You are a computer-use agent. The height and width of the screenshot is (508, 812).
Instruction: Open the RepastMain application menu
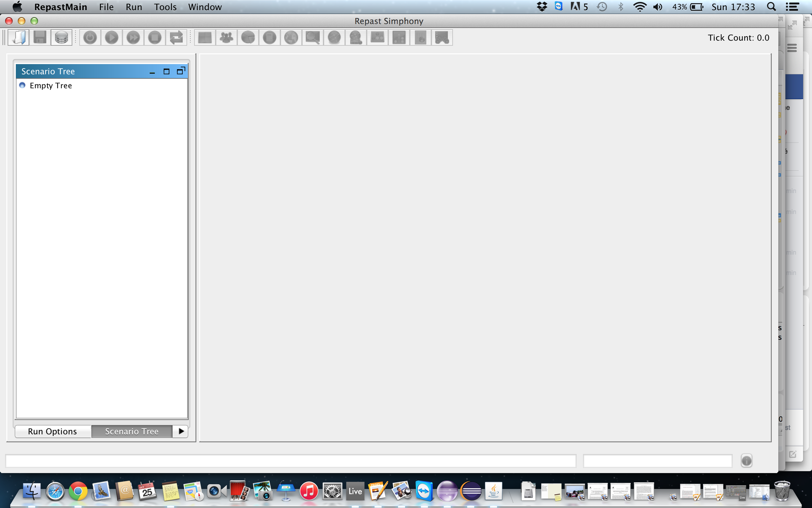point(61,7)
